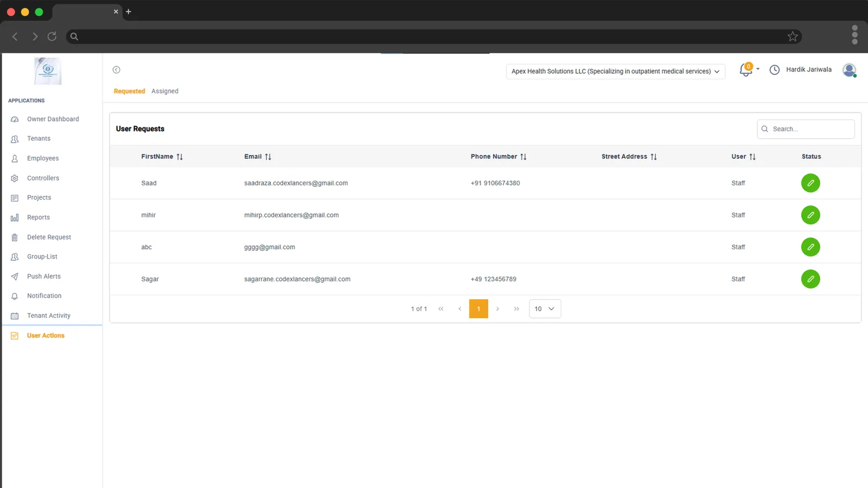The height and width of the screenshot is (488, 868).
Task: Click the circular back arrow icon
Action: pos(116,70)
